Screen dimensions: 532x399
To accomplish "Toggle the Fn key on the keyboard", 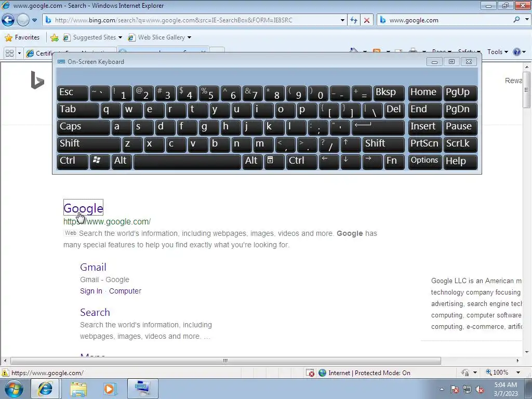I will pos(394,161).
